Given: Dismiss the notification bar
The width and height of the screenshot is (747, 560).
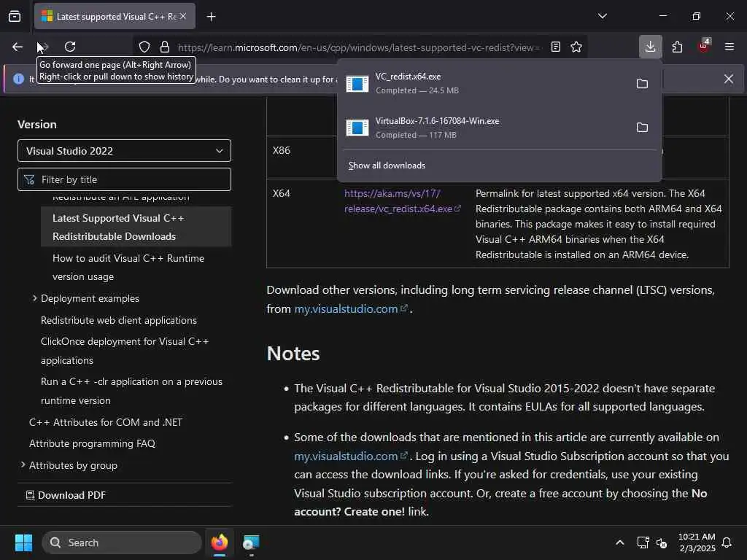Looking at the screenshot, I should tap(729, 79).
